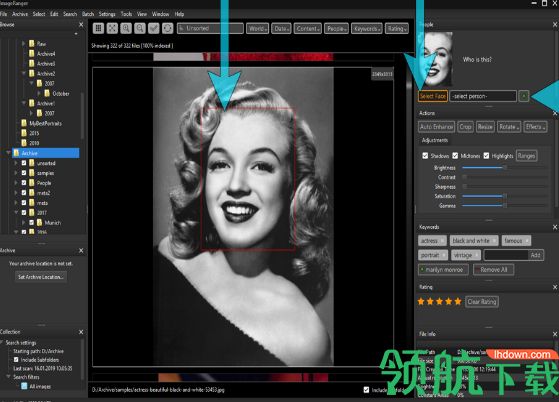The height and width of the screenshot is (402, 559).
Task: Open the Batch menu
Action: tap(88, 14)
